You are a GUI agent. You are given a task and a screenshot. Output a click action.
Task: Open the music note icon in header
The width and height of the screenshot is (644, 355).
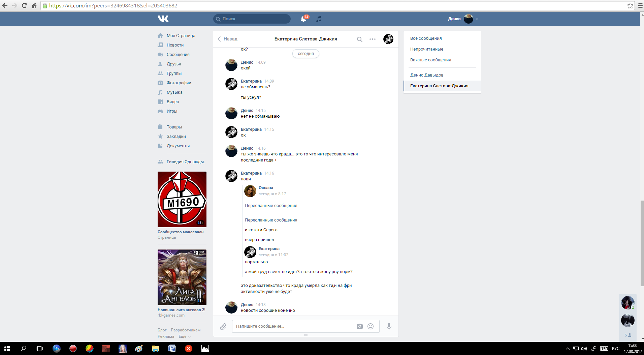[x=319, y=19]
